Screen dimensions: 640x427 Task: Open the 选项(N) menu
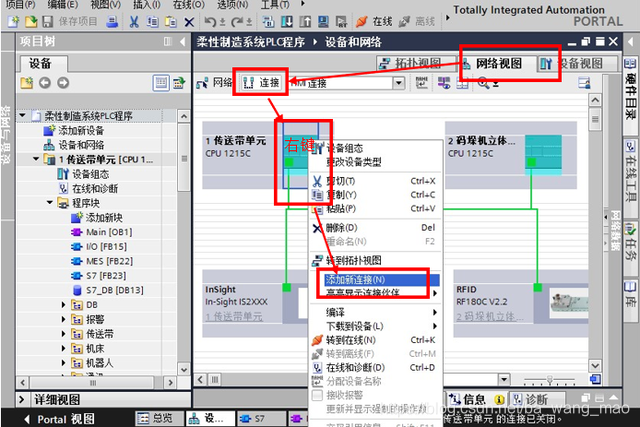(233, 4)
